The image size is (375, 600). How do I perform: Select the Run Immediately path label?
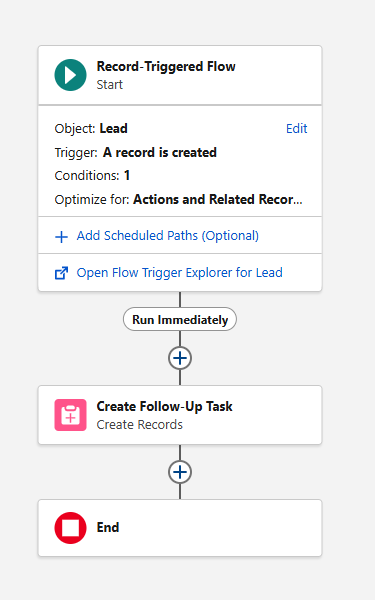click(x=180, y=320)
